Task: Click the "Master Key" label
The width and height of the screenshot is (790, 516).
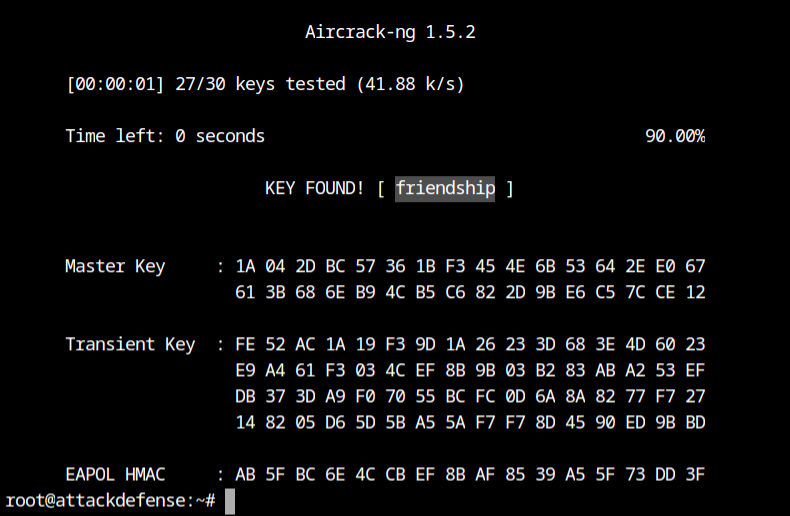Action: click(x=115, y=266)
